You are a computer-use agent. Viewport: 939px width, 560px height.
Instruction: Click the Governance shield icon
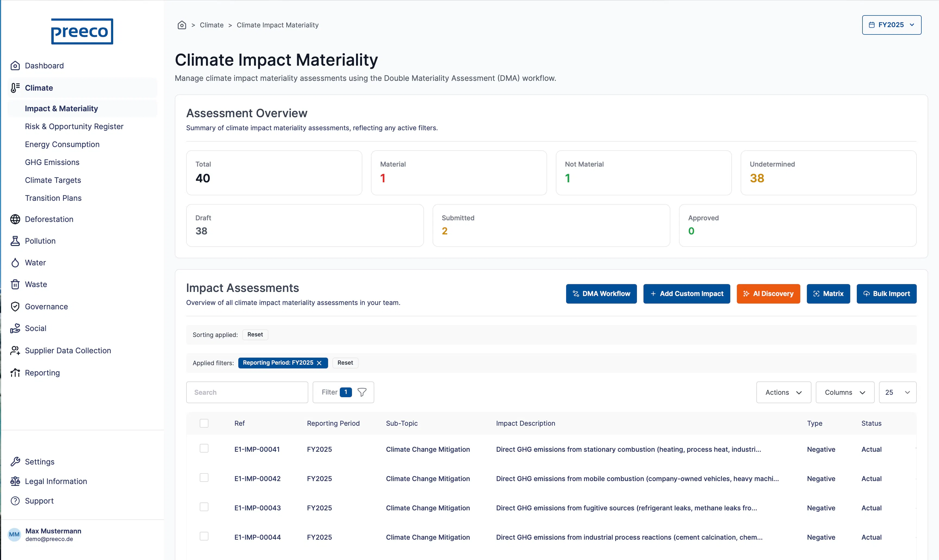tap(15, 306)
